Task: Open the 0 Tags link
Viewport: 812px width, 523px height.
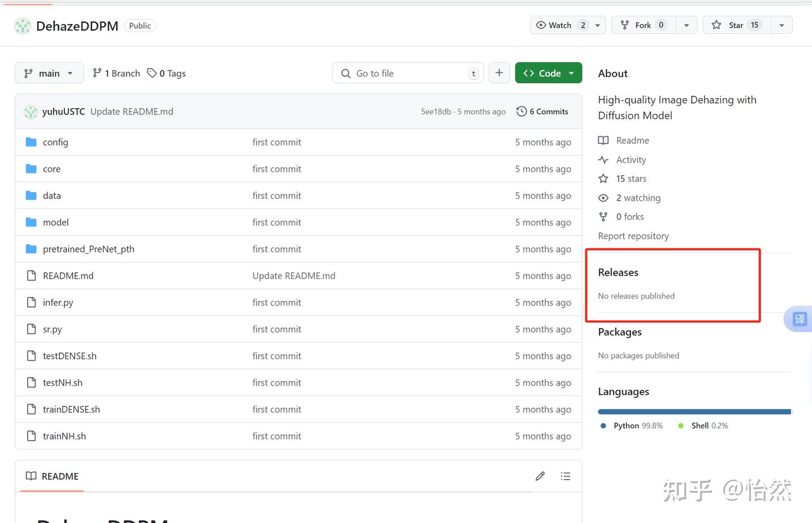Action: click(167, 73)
